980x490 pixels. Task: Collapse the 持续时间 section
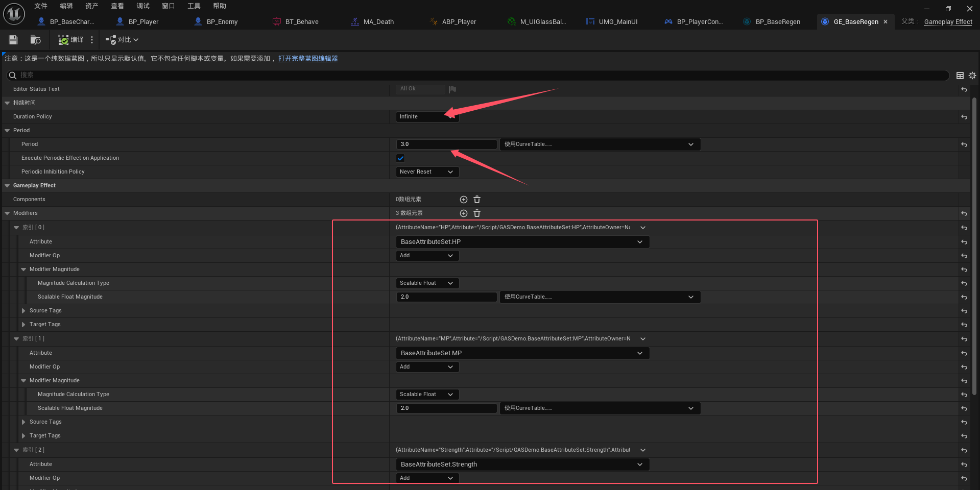7,103
